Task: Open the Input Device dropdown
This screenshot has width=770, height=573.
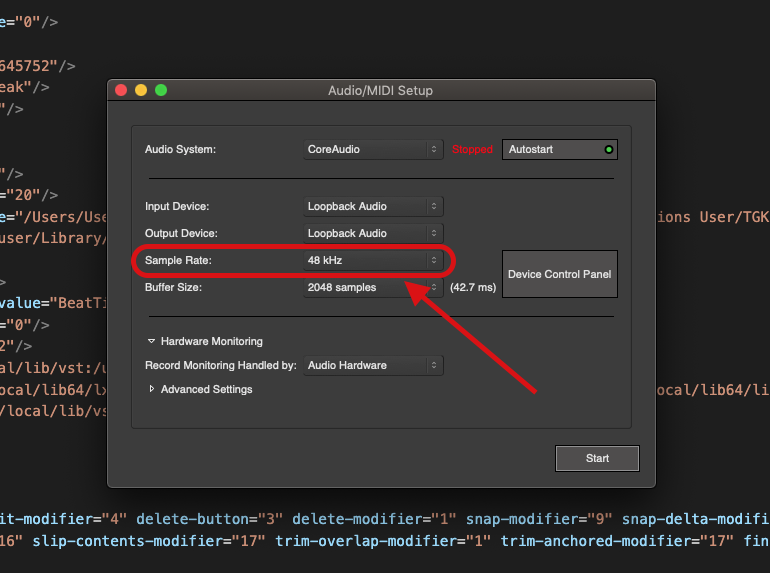Action: pos(373,206)
